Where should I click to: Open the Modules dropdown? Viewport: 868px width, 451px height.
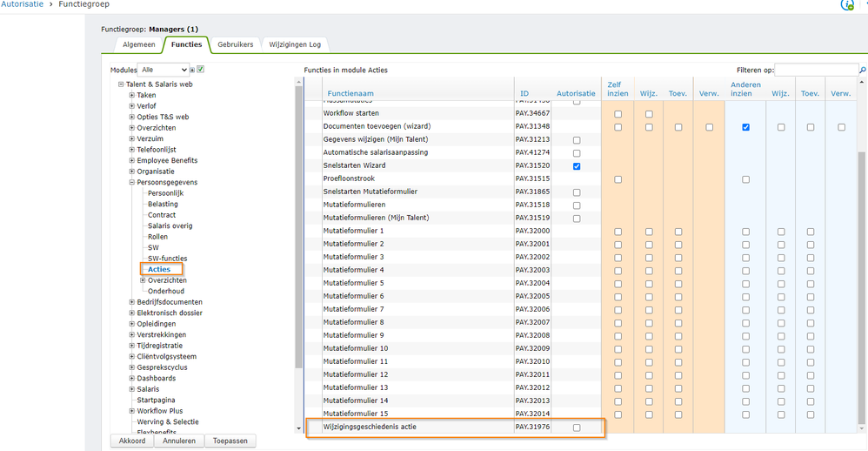pos(164,70)
